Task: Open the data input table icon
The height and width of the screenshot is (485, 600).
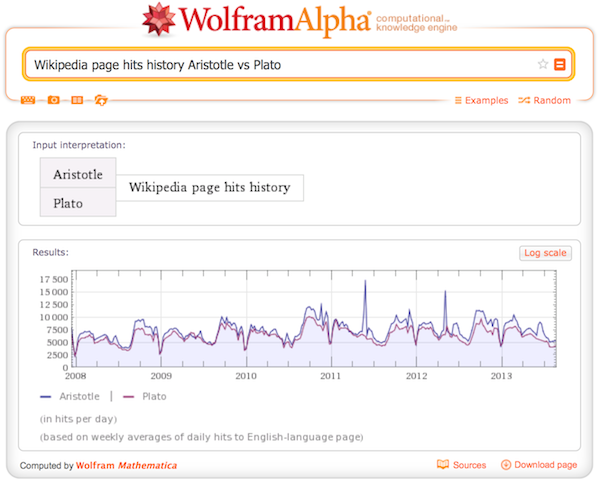Action: coord(77,100)
